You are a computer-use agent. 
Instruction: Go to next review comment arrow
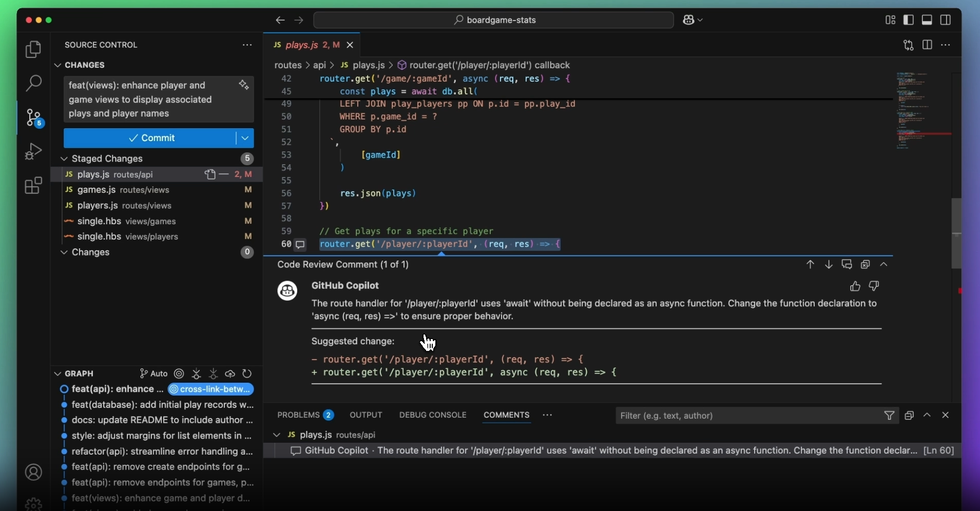tap(829, 265)
